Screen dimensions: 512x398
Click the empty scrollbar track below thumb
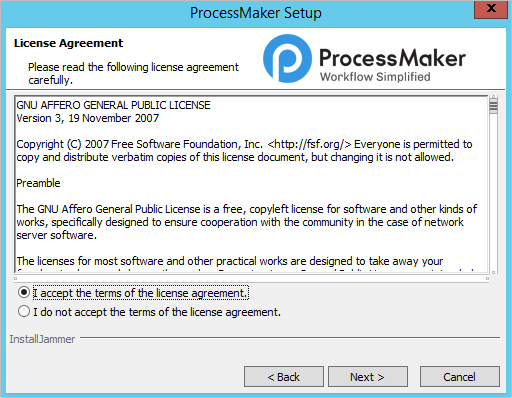494,192
